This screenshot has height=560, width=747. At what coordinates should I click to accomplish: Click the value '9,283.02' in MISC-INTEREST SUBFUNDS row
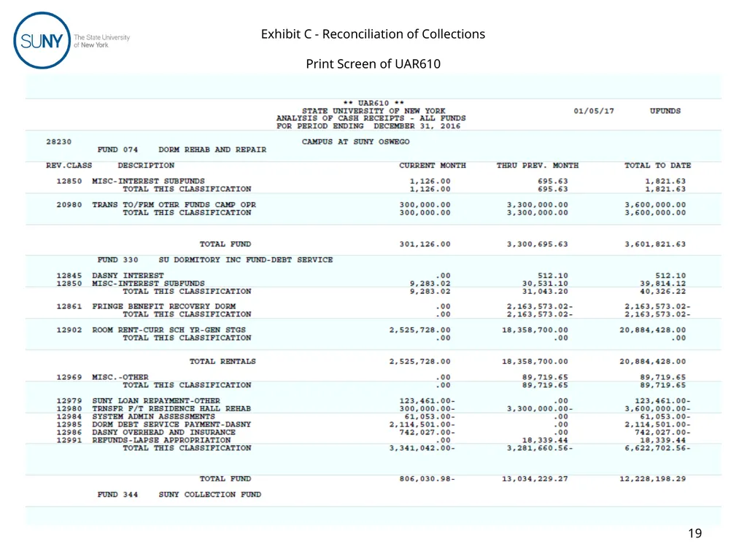pos(430,284)
